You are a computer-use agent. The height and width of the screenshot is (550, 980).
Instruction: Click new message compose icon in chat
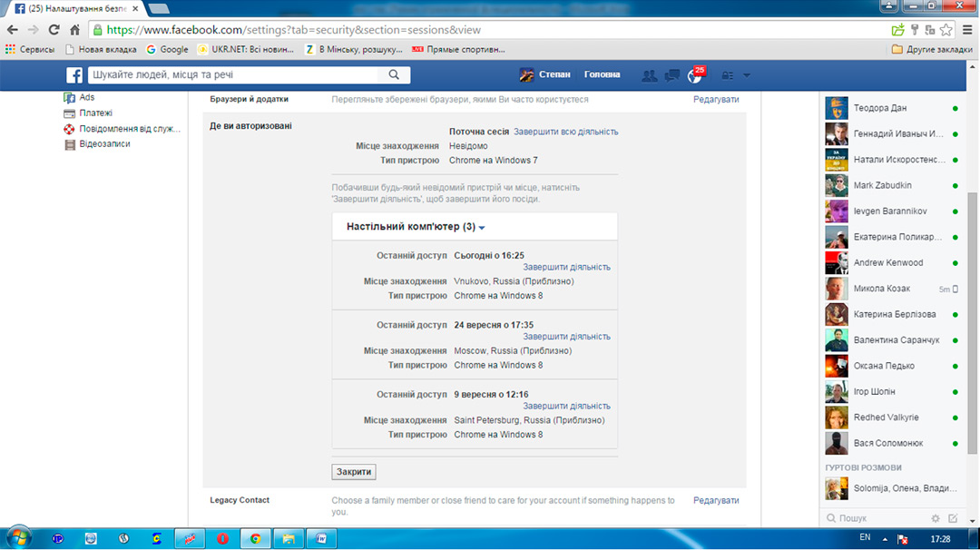click(x=953, y=518)
